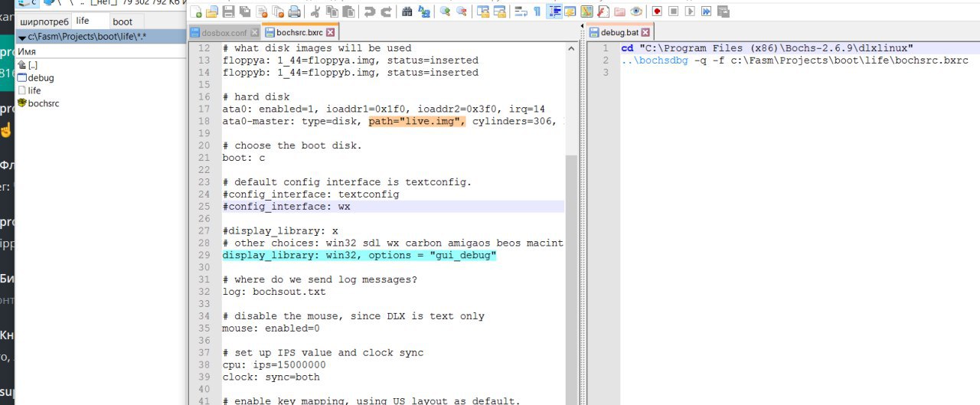Viewport: 980px width, 405px height.
Task: Open the ширпотреб tab in file manager
Action: click(x=44, y=21)
